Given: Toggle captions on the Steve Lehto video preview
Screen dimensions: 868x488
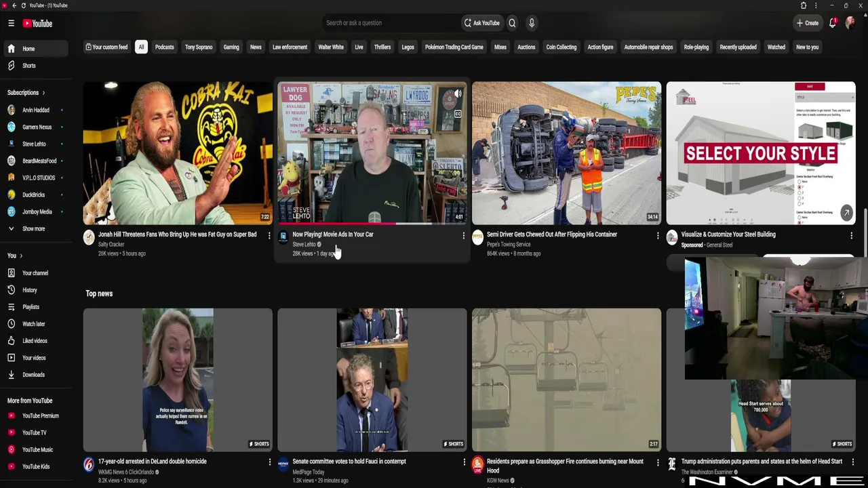Looking at the screenshot, I should [458, 114].
